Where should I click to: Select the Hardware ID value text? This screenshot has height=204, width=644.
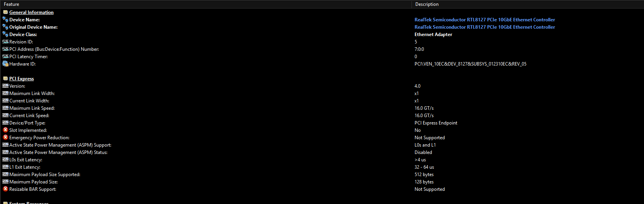pyautogui.click(x=470, y=64)
